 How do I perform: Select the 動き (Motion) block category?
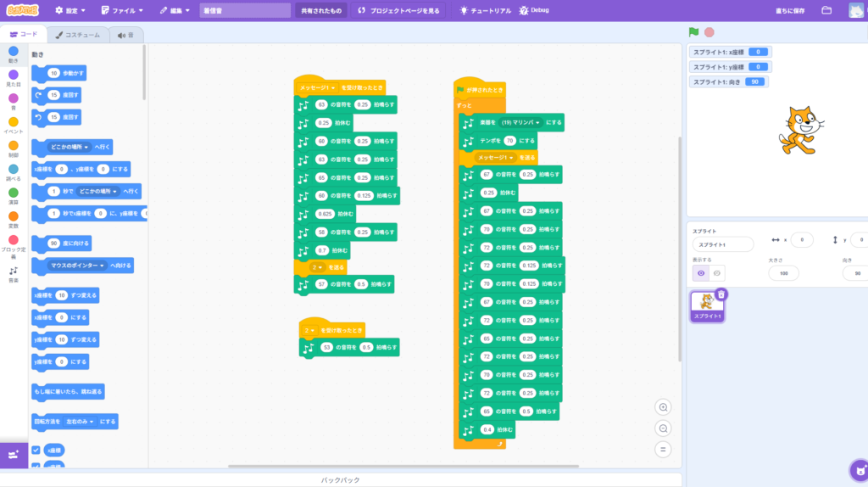tap(14, 55)
